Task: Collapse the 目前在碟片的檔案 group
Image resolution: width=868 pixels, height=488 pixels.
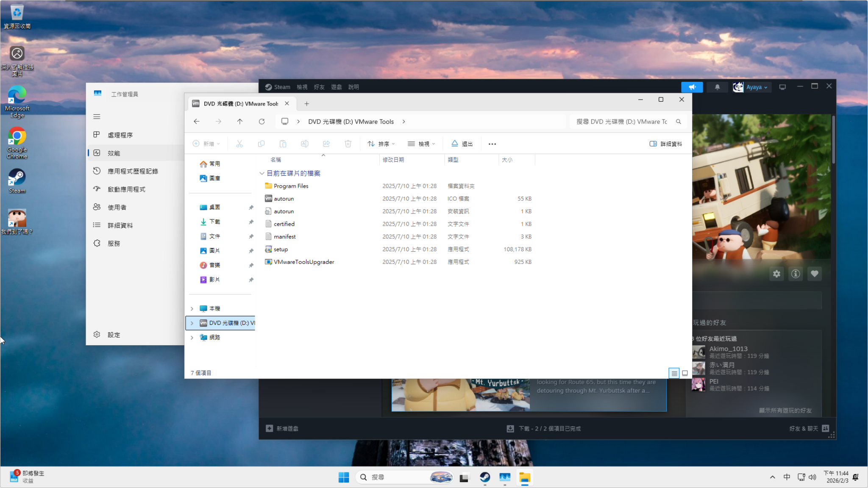Action: tap(262, 173)
